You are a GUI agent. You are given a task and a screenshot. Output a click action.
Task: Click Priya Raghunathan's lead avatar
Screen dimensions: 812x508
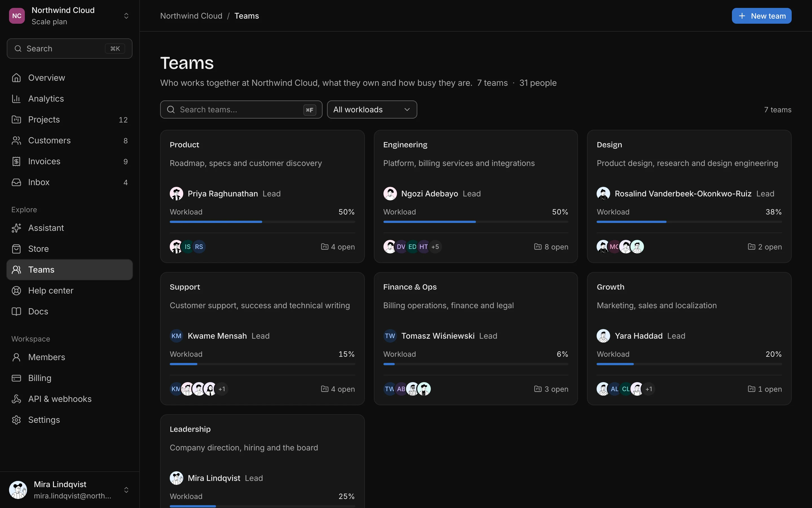point(176,194)
